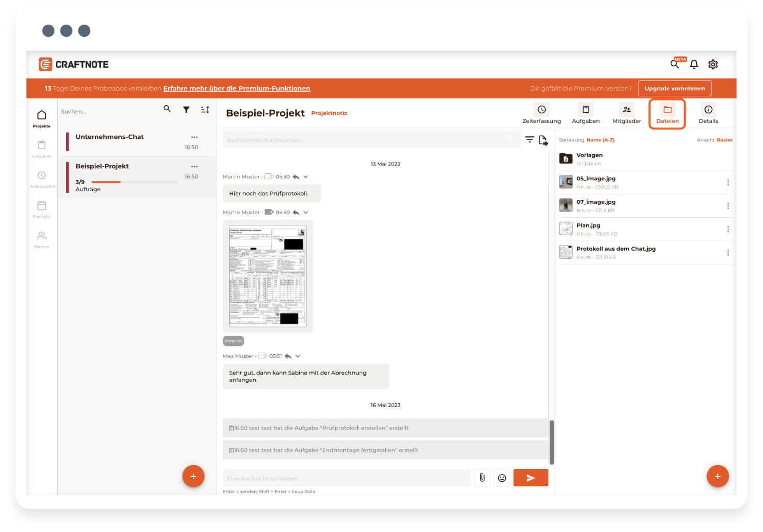Open the Prüfprotokoll image thumbnail in chat

[267, 276]
